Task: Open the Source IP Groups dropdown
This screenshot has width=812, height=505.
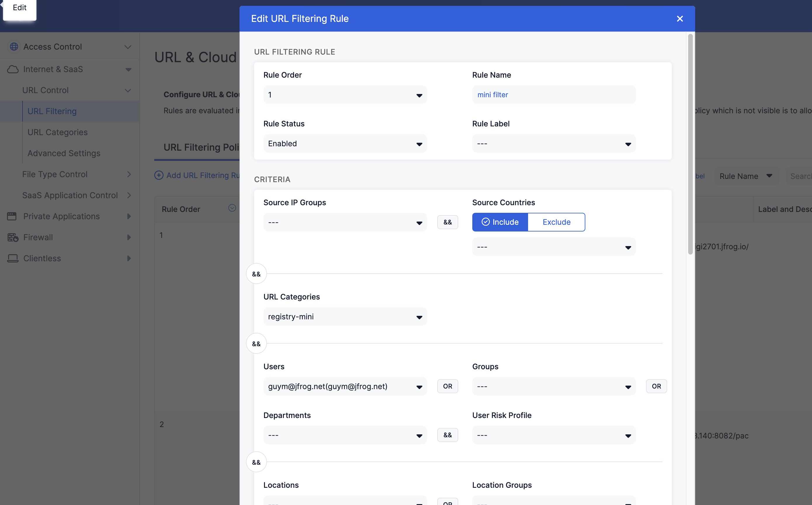Action: click(345, 222)
